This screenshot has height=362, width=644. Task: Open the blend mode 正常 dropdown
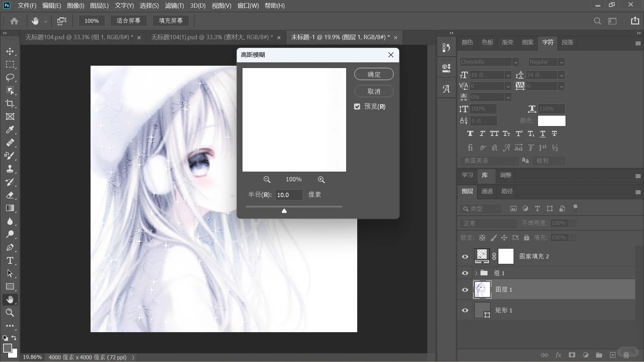pos(488,223)
